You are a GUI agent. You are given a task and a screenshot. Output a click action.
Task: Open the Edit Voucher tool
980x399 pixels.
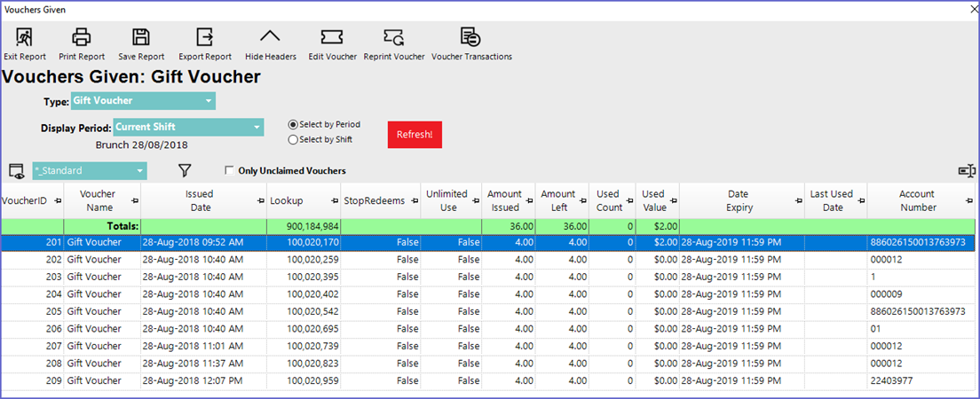point(332,37)
